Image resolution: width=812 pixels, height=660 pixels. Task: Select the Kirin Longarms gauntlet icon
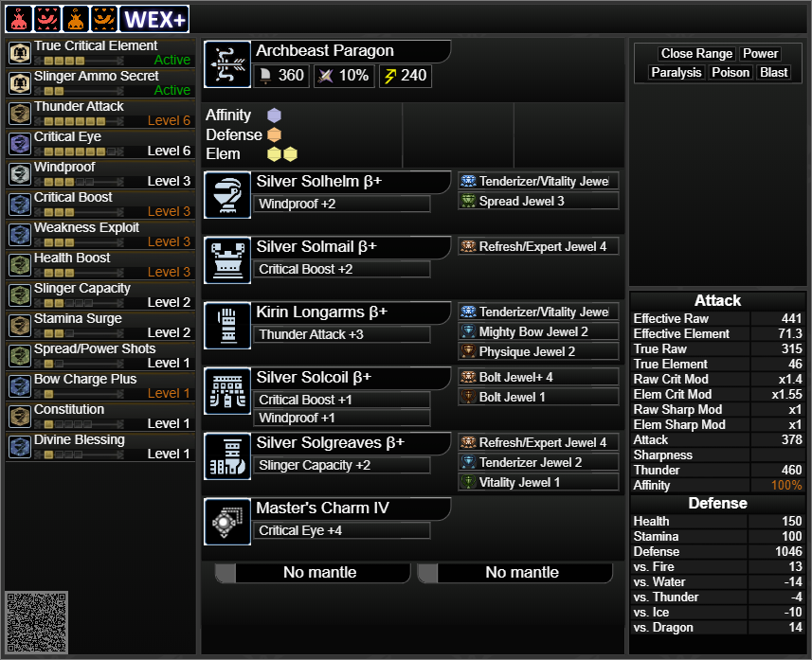[227, 326]
